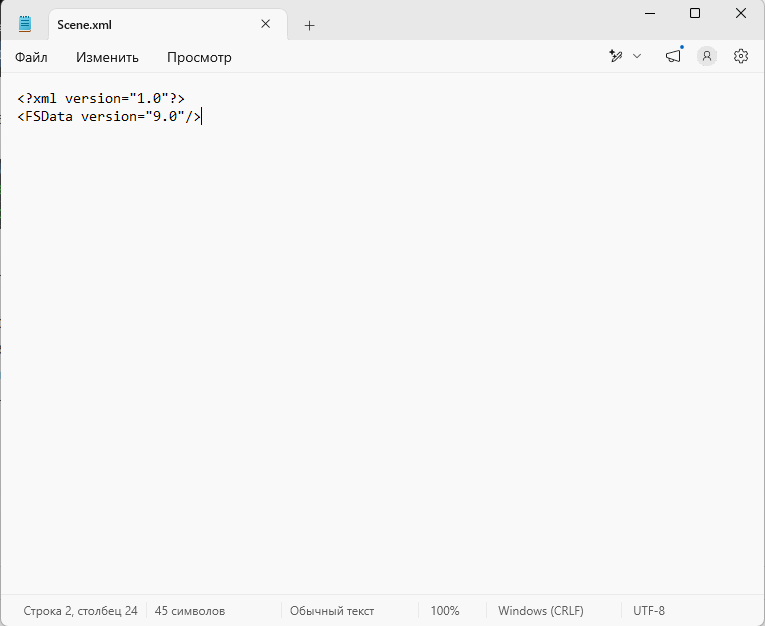Image resolution: width=765 pixels, height=626 pixels.
Task: Open settings via the gear icon
Action: 741,56
